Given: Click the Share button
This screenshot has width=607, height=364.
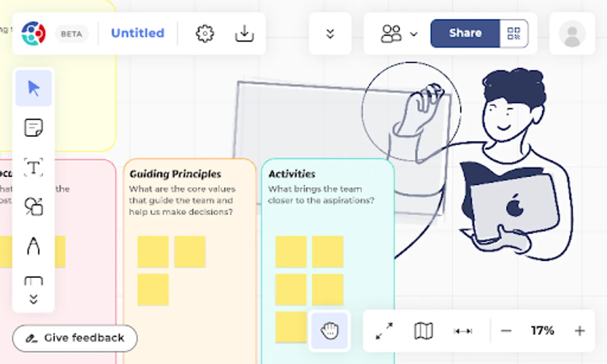Looking at the screenshot, I should (x=465, y=33).
